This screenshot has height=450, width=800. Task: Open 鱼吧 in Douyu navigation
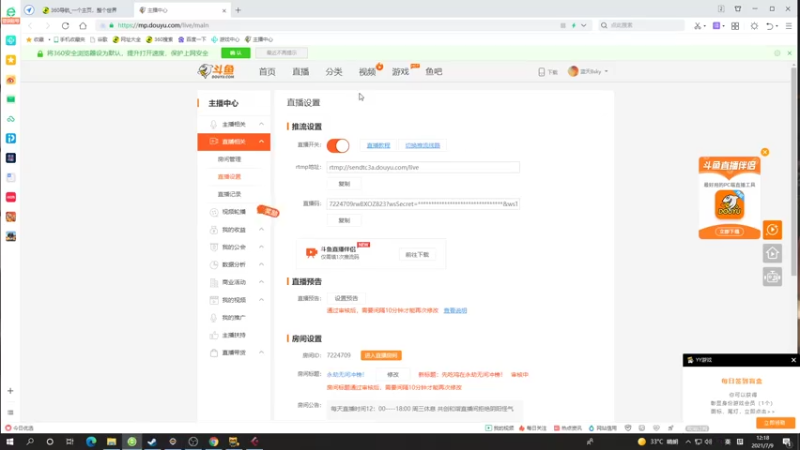click(x=434, y=72)
